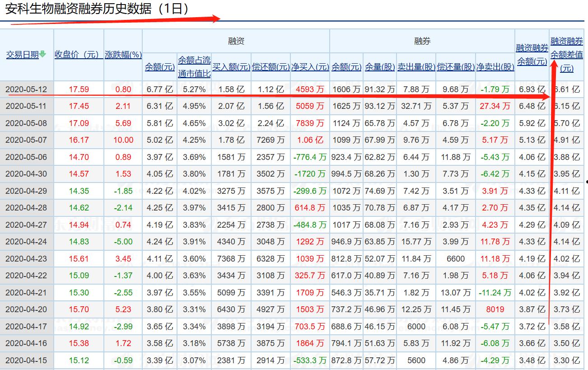Click the 5.27% ratio cell
This screenshot has height=370, width=588.
(194, 89)
